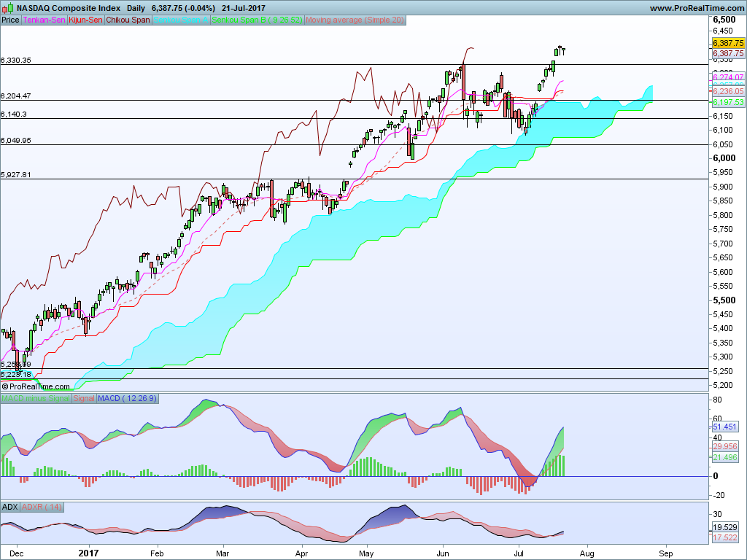Open the www.ProRealTime.com link
The image size is (747, 560).
pyautogui.click(x=697, y=7)
